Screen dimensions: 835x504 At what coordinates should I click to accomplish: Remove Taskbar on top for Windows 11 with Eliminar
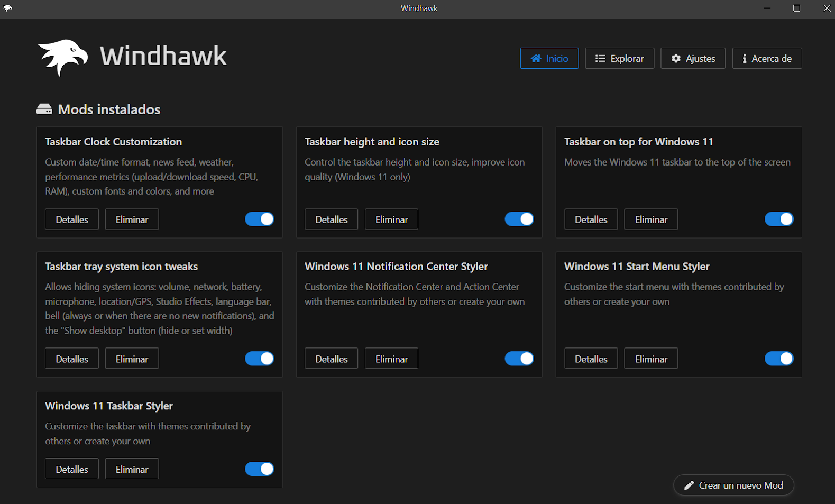(651, 219)
